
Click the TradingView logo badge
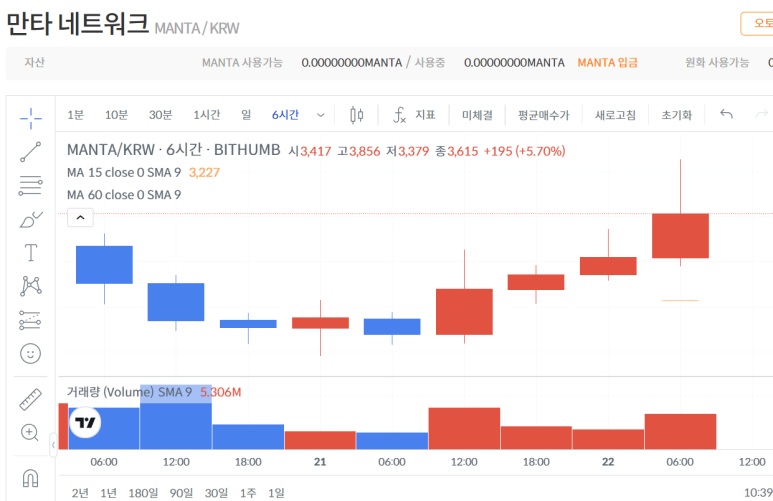(85, 423)
